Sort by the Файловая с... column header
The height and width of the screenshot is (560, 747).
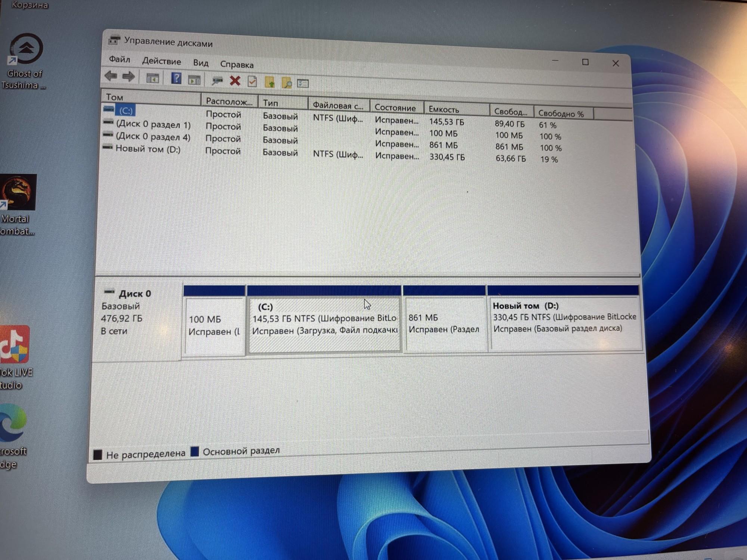coord(338,105)
